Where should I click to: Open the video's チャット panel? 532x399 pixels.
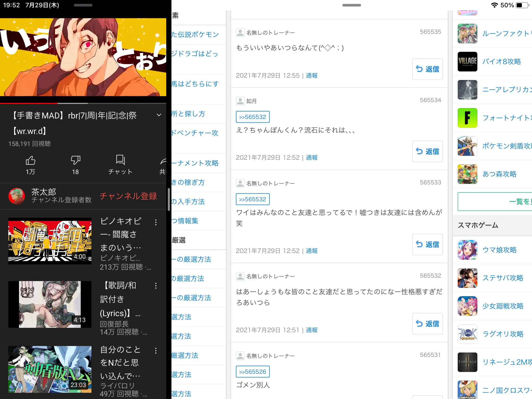coord(121,165)
